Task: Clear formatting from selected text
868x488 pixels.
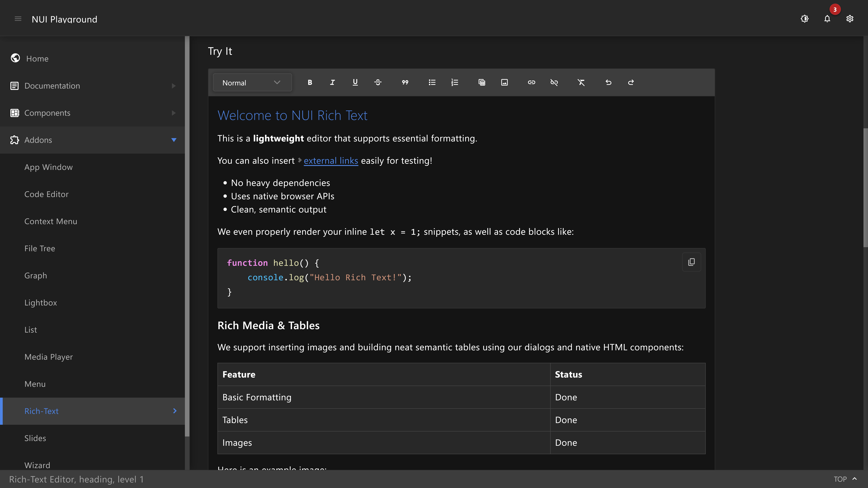Action: tap(581, 82)
